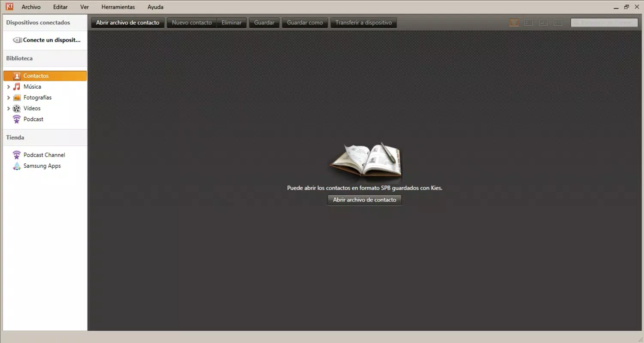Image resolution: width=644 pixels, height=343 pixels.
Task: Switch to the contact card view icon
Action: tap(543, 23)
